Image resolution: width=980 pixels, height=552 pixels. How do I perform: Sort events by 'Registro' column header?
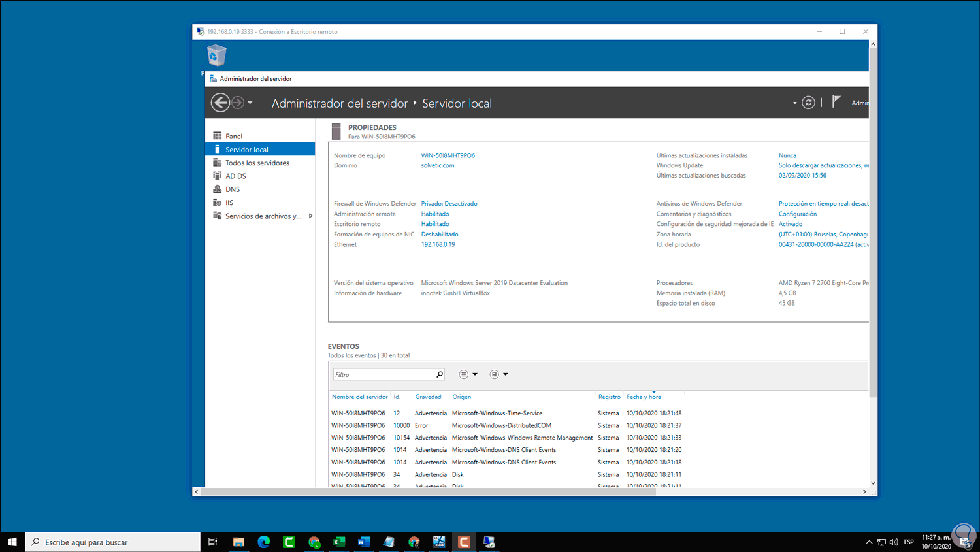(x=609, y=397)
